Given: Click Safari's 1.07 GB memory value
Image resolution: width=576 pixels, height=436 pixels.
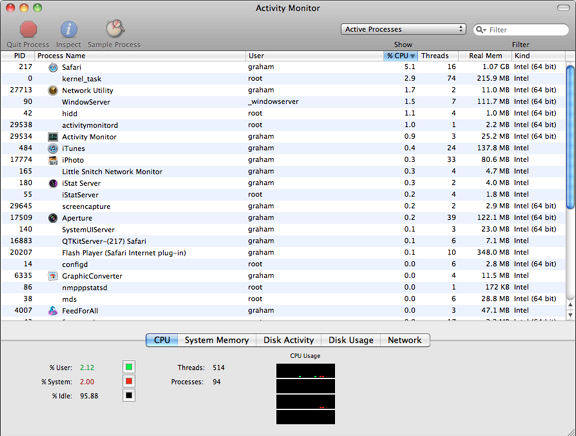Looking at the screenshot, I should coord(496,67).
